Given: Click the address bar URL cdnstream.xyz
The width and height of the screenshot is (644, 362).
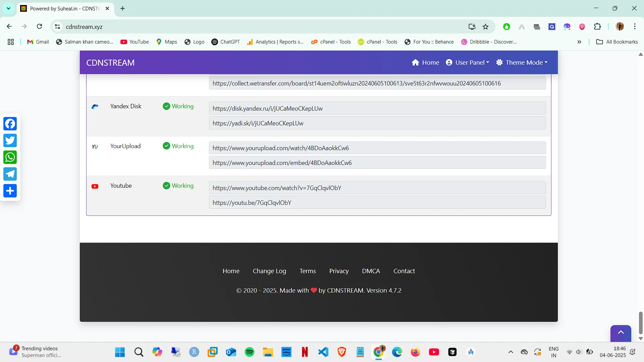Looking at the screenshot, I should pos(84,27).
